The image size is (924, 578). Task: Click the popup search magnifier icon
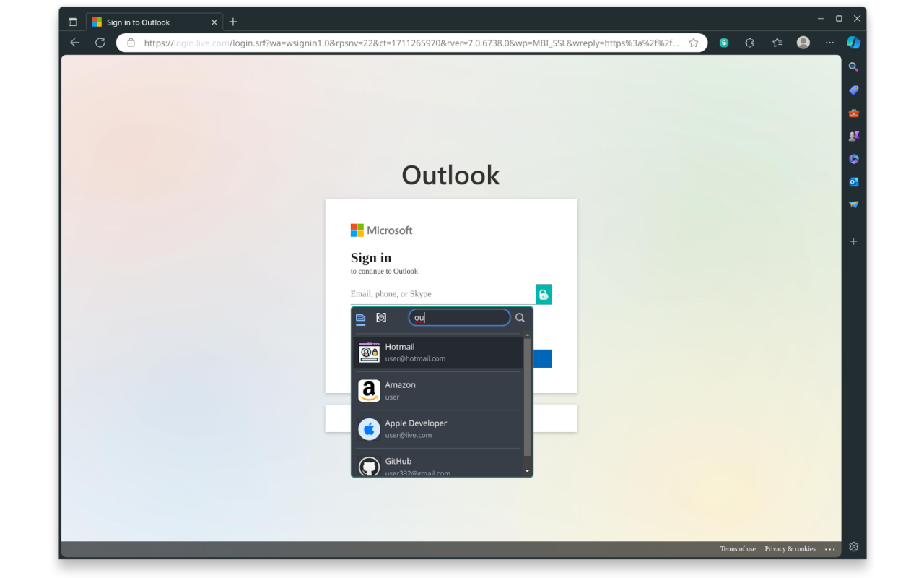coord(520,318)
